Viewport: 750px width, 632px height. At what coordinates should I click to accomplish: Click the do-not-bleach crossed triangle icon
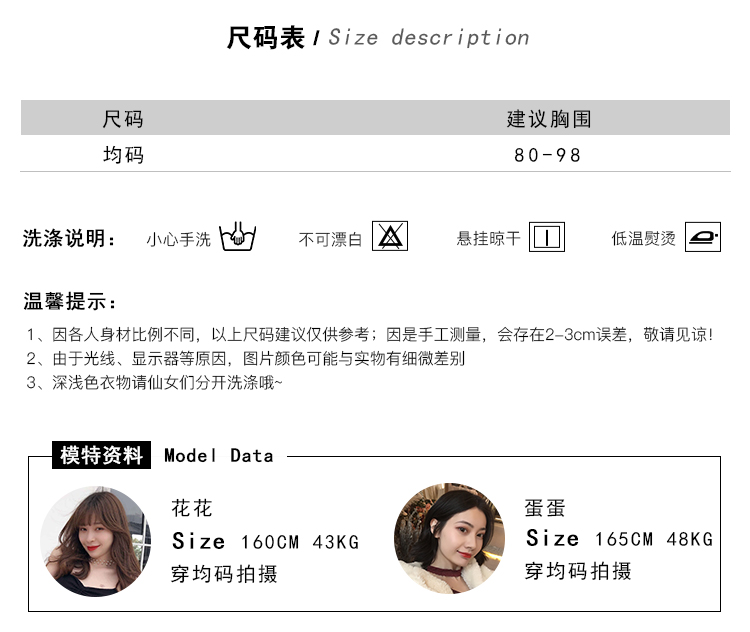tap(390, 236)
